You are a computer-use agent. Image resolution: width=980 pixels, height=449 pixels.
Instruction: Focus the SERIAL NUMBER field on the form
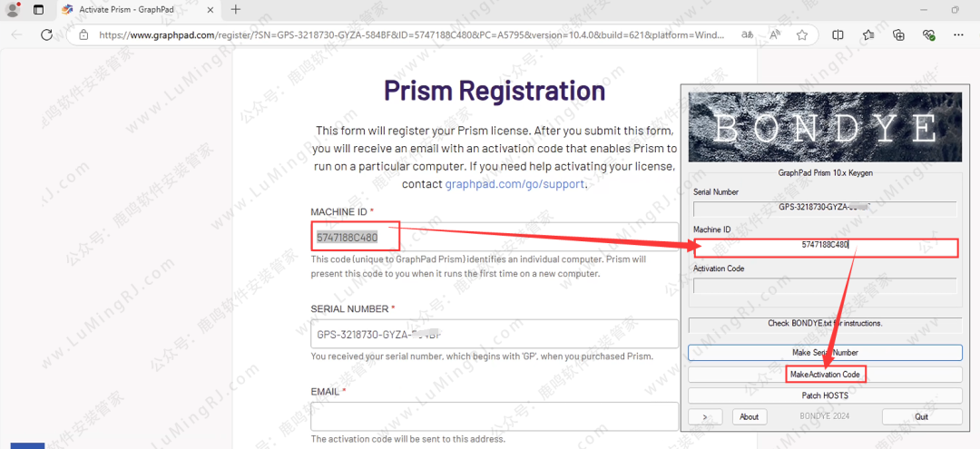tap(495, 334)
